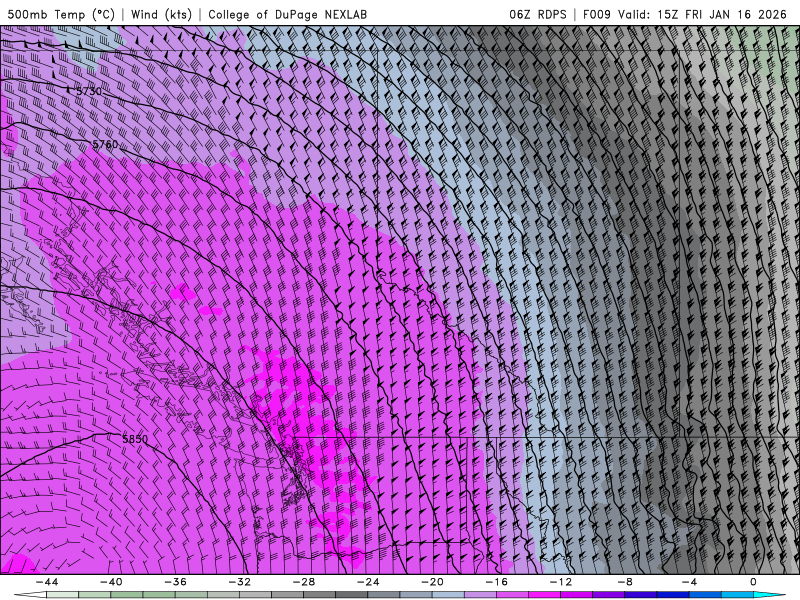Viewport: 800px width, 600px height.
Task: Click the 'College of DuPage NEXLAB' credit
Action: [287, 14]
